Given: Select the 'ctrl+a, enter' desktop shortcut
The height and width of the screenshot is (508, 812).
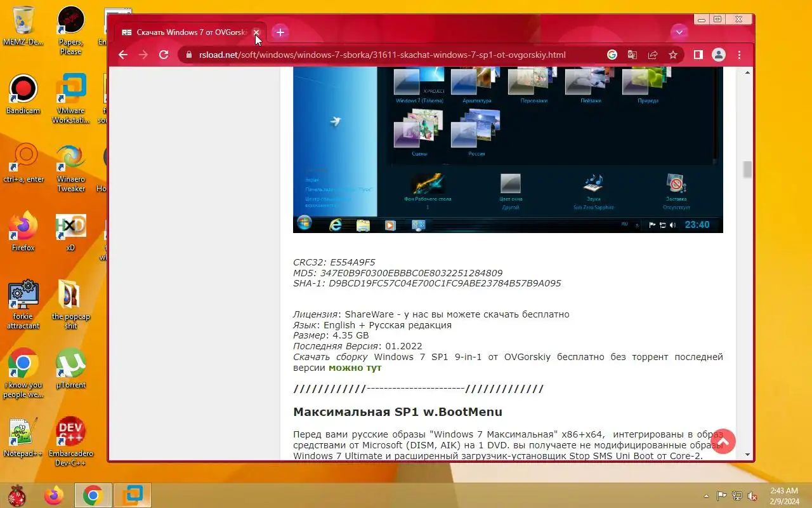Looking at the screenshot, I should click(24, 164).
